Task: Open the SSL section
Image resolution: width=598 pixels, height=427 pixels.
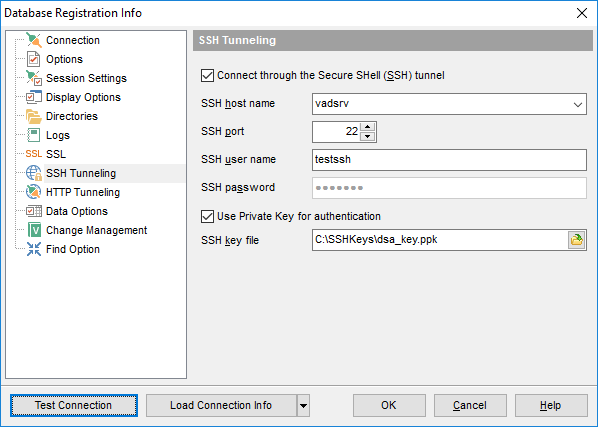Action: 56,154
